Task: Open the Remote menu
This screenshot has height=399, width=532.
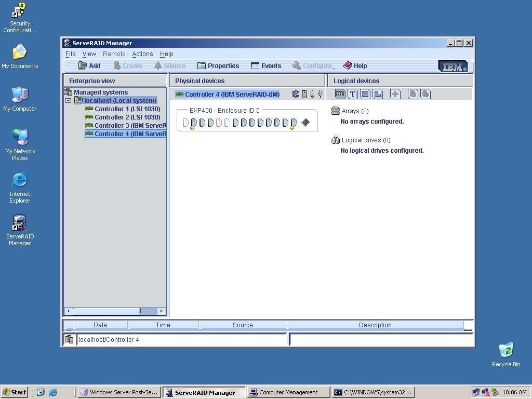Action: pyautogui.click(x=114, y=54)
